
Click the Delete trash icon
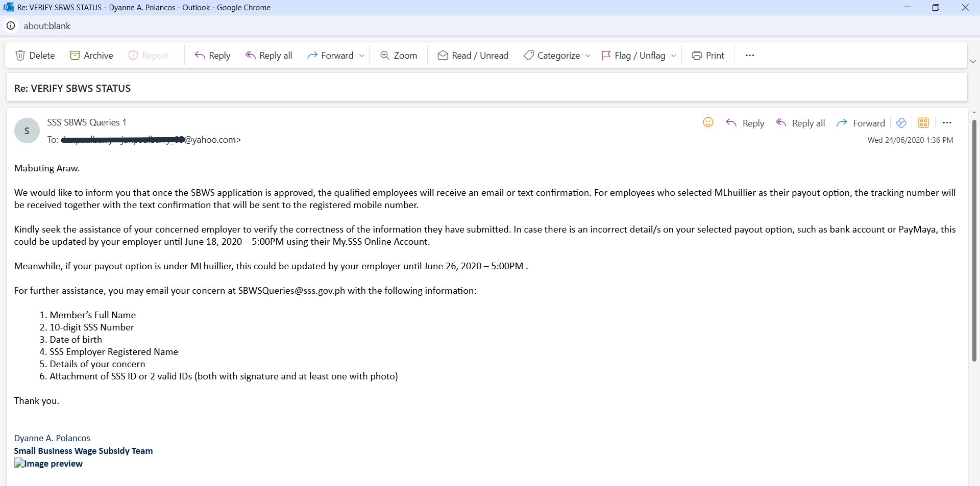(x=20, y=56)
